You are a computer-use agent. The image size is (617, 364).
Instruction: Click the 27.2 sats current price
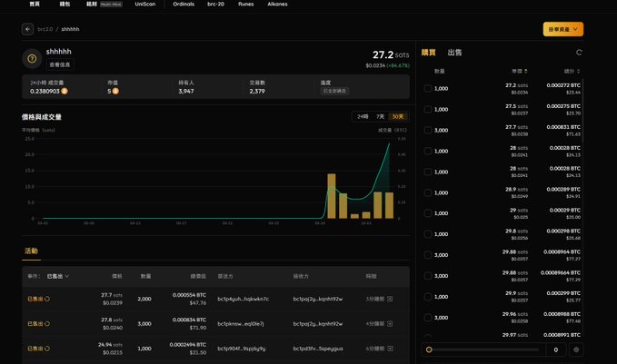point(391,54)
